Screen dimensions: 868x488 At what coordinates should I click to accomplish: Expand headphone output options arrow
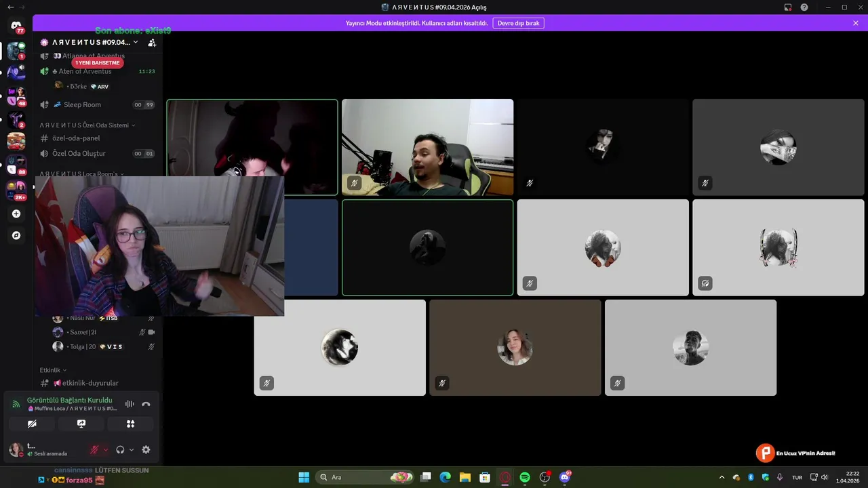132,449
